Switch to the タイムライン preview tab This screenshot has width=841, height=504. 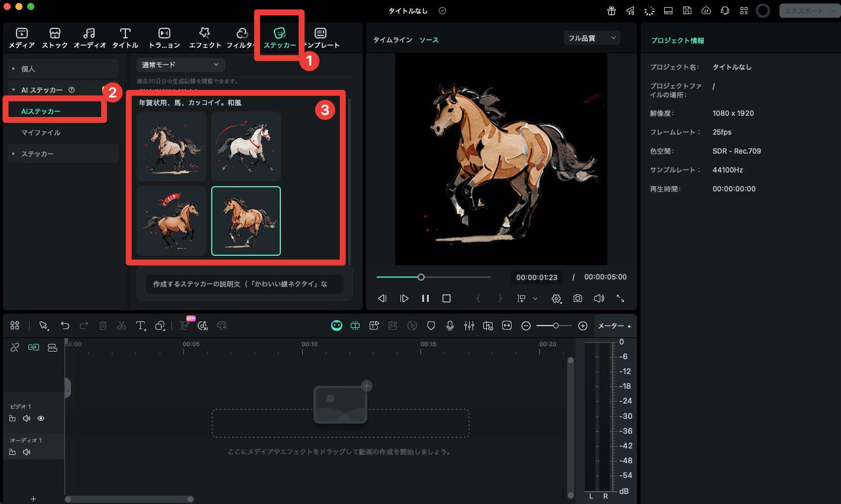(392, 40)
